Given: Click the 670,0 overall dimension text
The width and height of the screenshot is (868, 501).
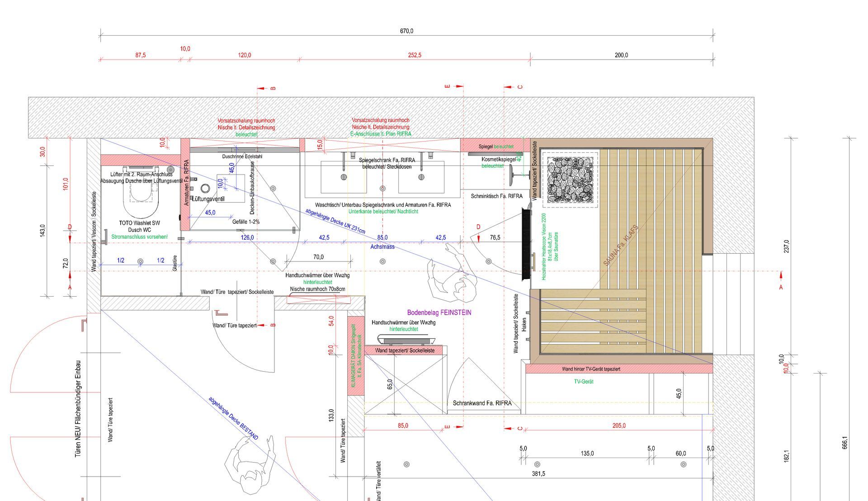Looking at the screenshot, I should [406, 31].
